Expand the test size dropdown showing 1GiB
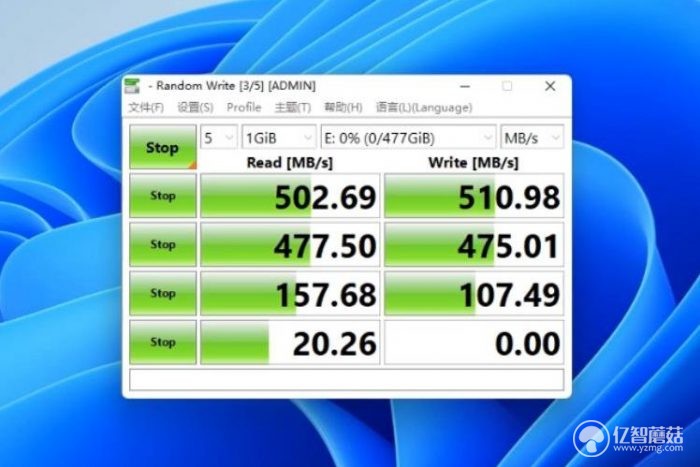Image resolution: width=700 pixels, height=467 pixels. pyautogui.click(x=279, y=138)
